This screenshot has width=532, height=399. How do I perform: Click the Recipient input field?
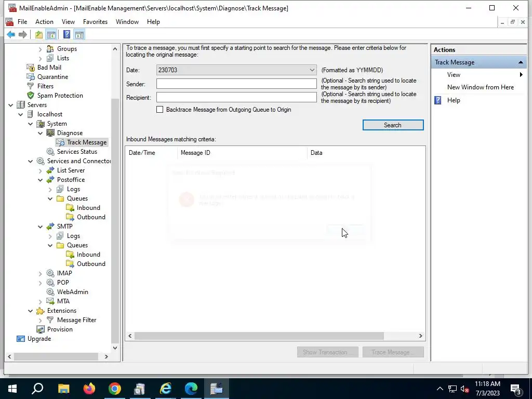click(236, 97)
